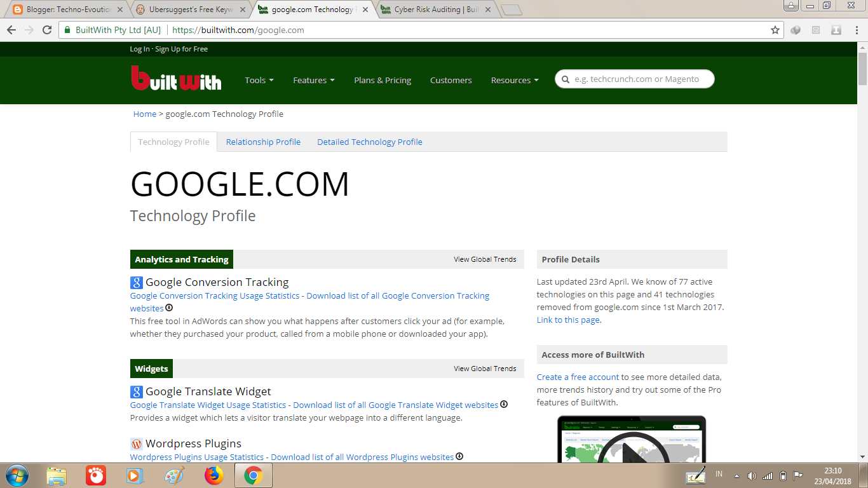Viewport: 868px width, 488px height.
Task: Go back using the browser back arrow
Action: pyautogui.click(x=11, y=30)
